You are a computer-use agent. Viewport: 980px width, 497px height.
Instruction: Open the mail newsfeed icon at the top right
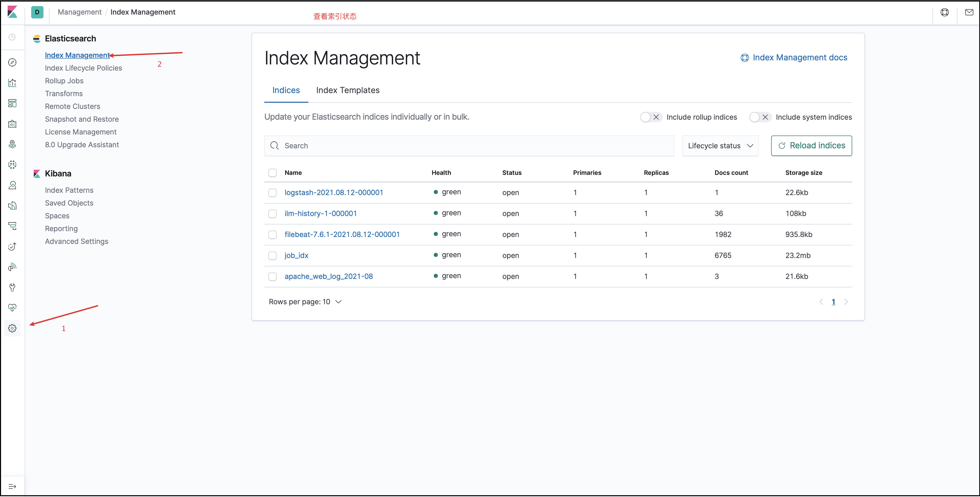tap(969, 13)
